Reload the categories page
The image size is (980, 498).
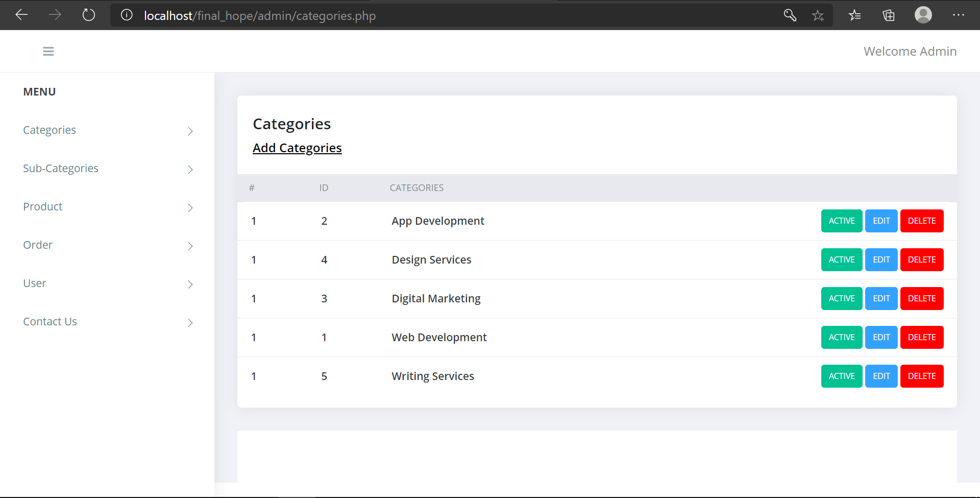click(x=88, y=15)
